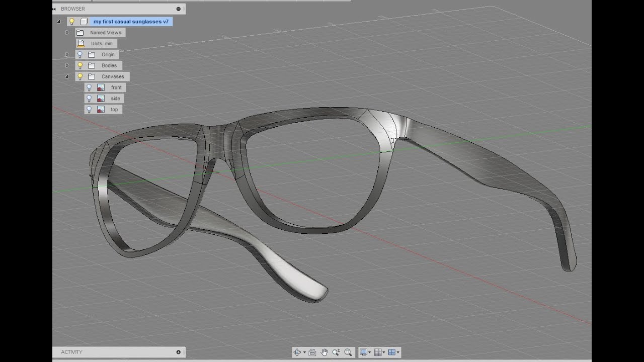This screenshot has width=644, height=362.
Task: Click the Fit to window magnifier
Action: [x=348, y=352]
